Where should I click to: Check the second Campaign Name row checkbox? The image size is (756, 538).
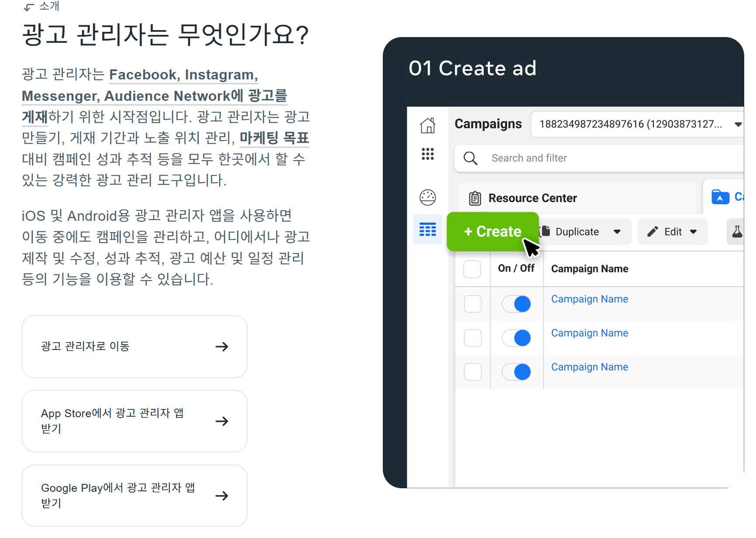pos(473,338)
